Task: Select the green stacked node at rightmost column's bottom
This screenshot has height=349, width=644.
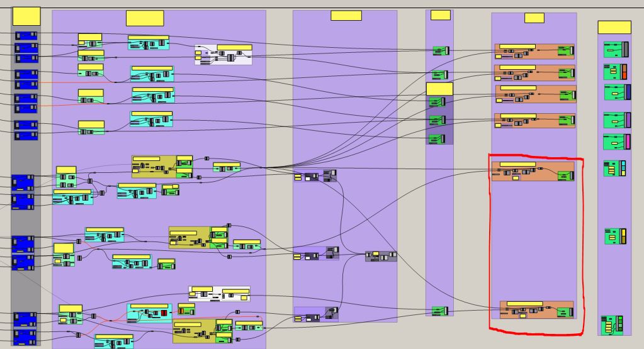Action: click(x=612, y=325)
